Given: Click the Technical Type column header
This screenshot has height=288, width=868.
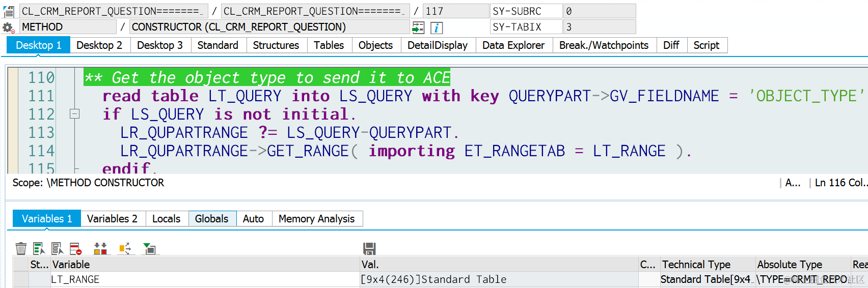Looking at the screenshot, I should pyautogui.click(x=708, y=265).
